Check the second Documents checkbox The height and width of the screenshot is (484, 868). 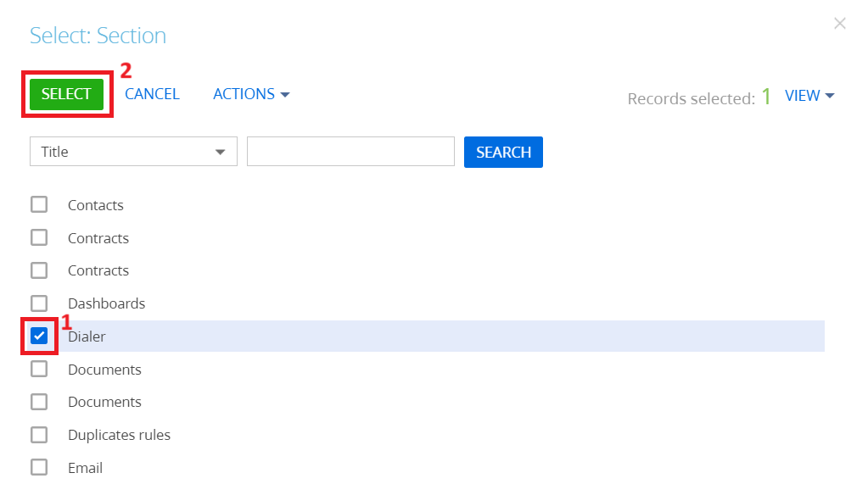[39, 402]
